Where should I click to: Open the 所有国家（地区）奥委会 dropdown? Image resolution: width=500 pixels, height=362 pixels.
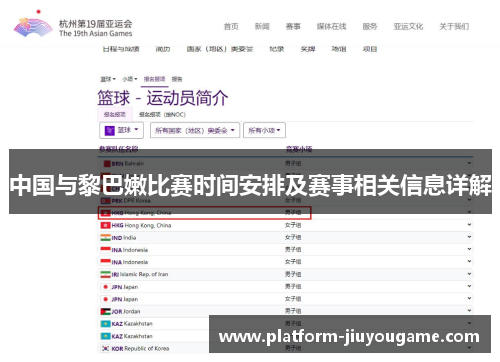tap(195, 130)
